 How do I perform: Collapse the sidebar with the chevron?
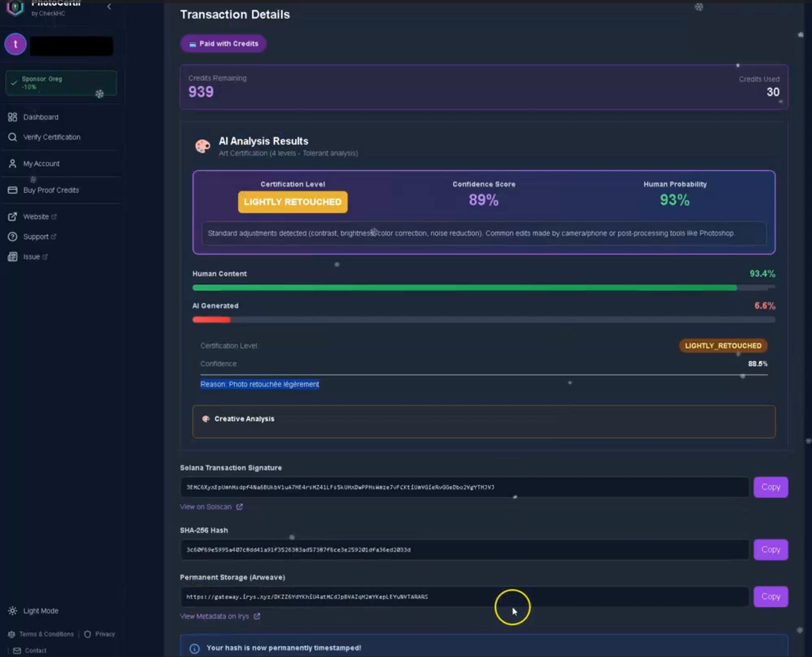coord(109,7)
